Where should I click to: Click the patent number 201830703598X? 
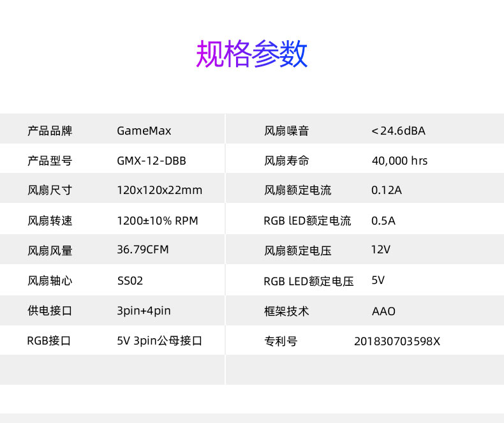(397, 341)
